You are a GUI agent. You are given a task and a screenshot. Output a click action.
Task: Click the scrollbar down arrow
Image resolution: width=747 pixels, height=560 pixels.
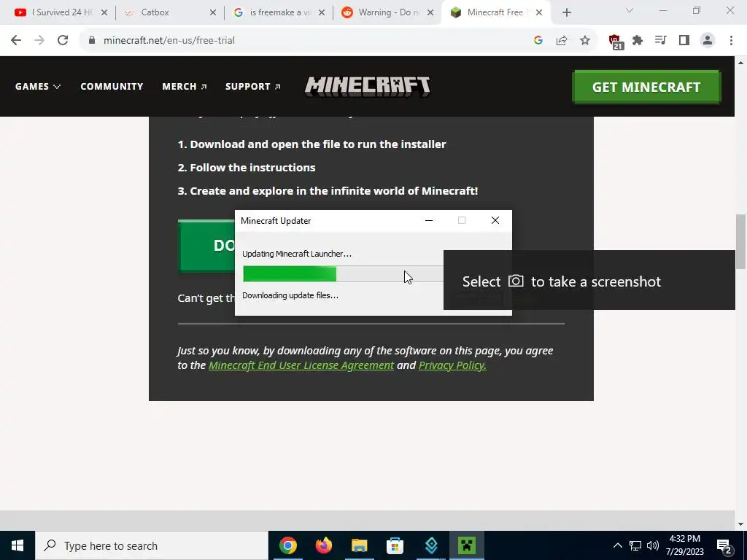(x=741, y=524)
